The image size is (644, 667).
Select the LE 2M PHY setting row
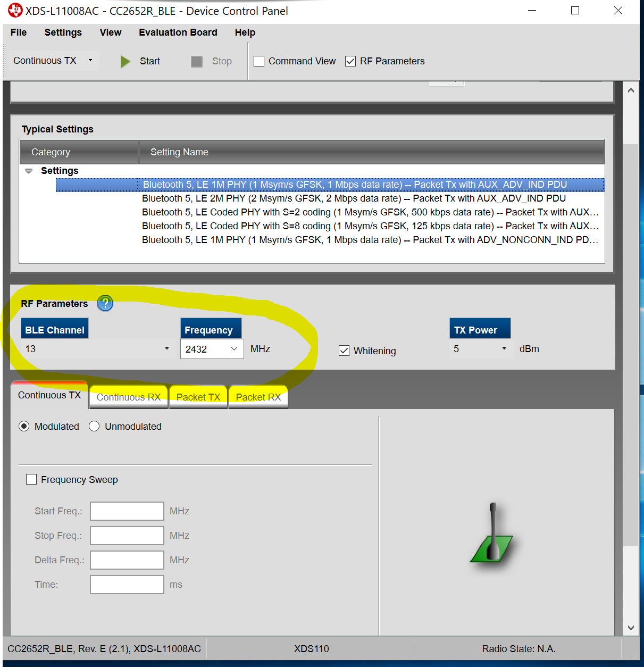[x=354, y=198]
